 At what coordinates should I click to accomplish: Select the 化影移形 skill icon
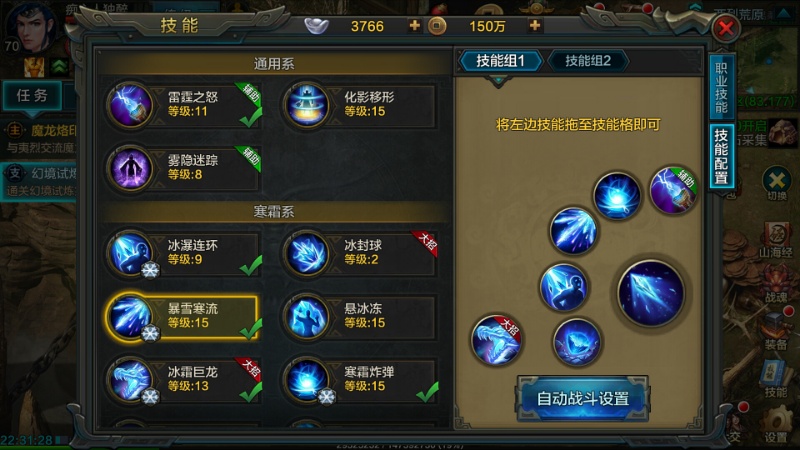coord(307,106)
